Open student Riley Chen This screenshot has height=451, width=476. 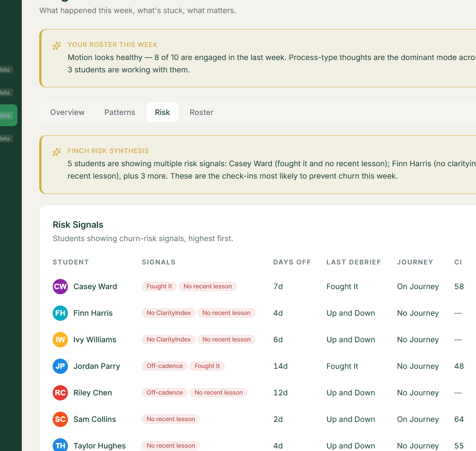coord(93,393)
